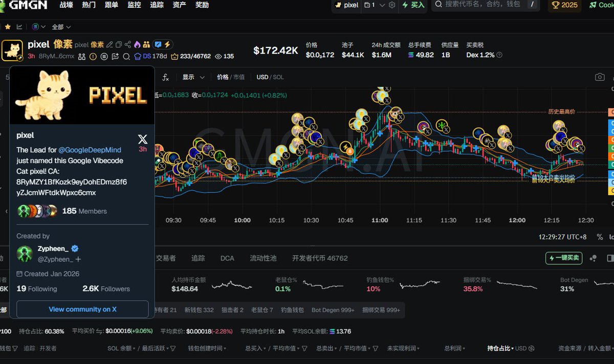Switch to the 开发者代币 46762 tab
The width and height of the screenshot is (614, 364).
(320, 258)
